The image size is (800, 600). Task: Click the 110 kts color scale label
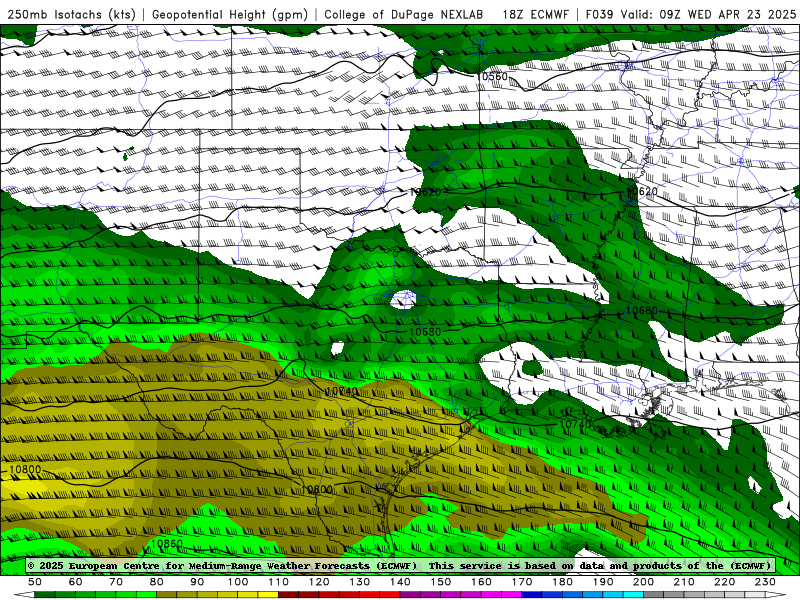[279, 582]
